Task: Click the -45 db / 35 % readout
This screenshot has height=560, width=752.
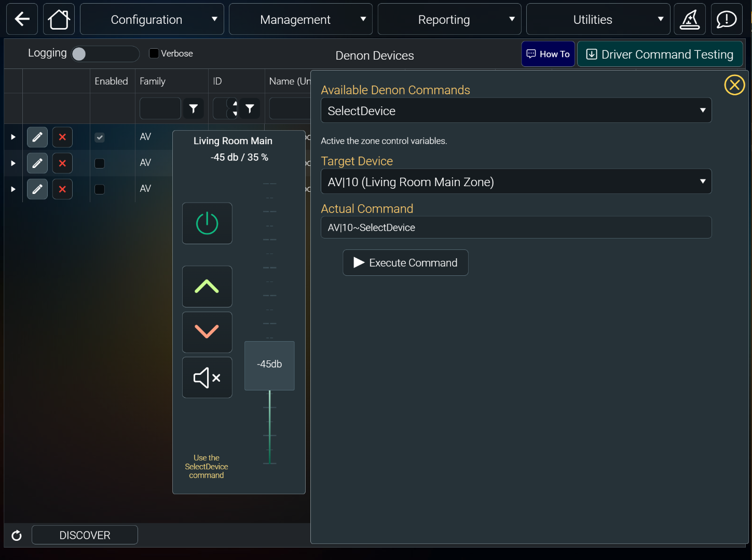Action: point(239,157)
